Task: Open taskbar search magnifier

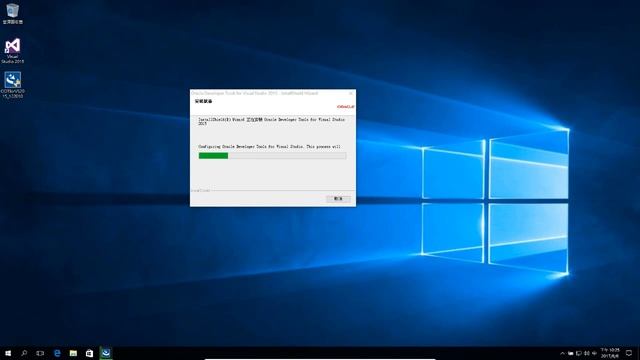Action: [x=24, y=353]
